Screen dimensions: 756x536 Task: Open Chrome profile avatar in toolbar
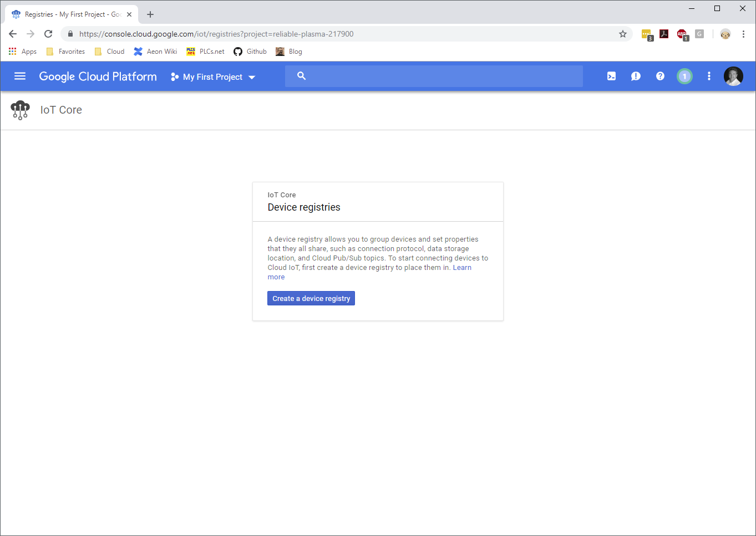(725, 34)
